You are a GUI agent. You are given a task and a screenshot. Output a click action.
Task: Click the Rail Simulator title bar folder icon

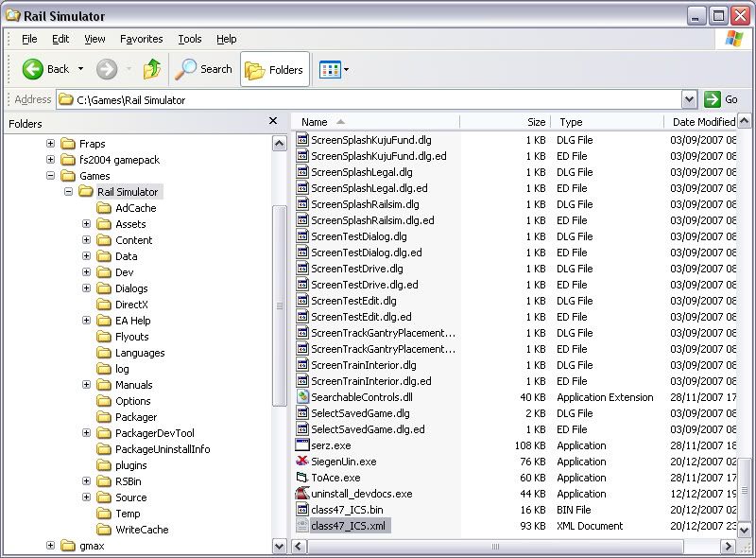13,15
